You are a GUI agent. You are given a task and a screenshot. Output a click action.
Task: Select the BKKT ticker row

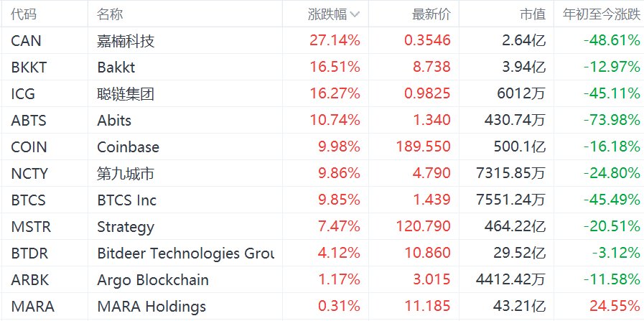click(x=322, y=67)
